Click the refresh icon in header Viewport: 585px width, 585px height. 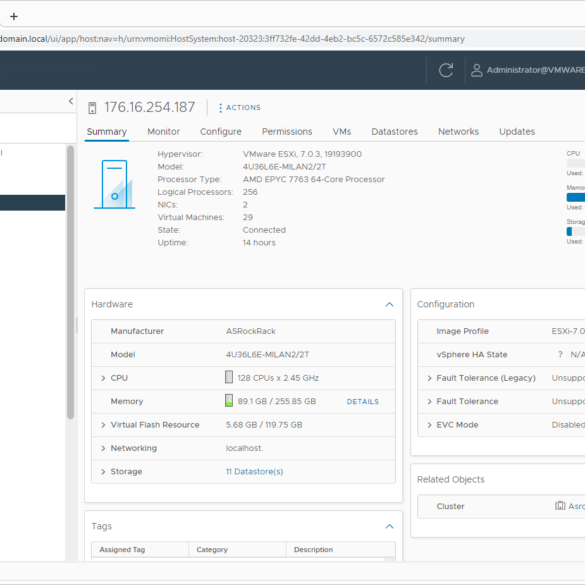point(446,70)
